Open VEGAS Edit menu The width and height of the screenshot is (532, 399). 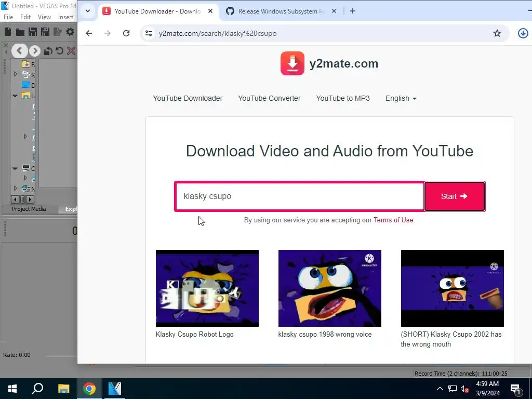(x=25, y=17)
